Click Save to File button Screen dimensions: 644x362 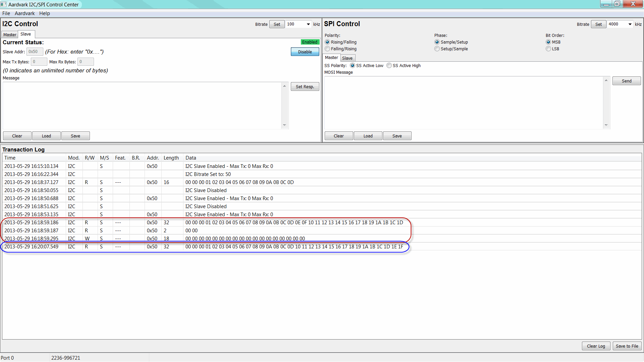(x=627, y=346)
